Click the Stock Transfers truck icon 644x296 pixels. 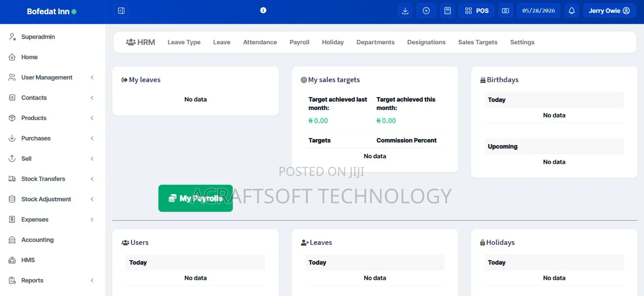12,179
